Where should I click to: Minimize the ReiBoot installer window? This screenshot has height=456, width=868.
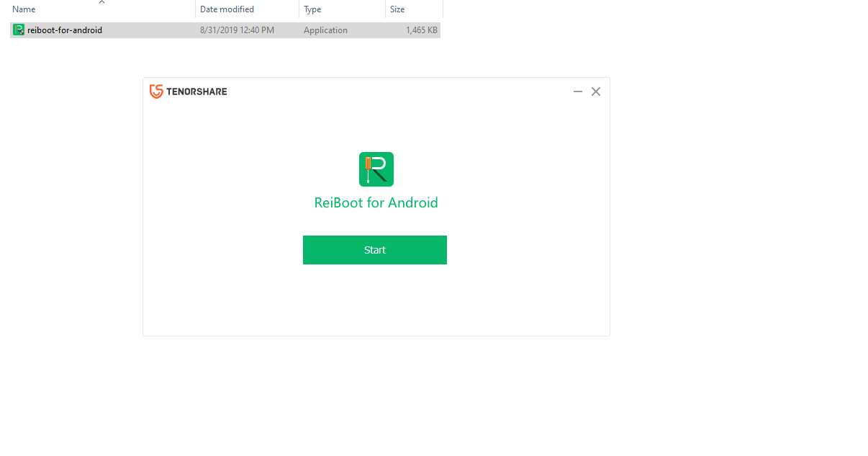[x=578, y=91]
